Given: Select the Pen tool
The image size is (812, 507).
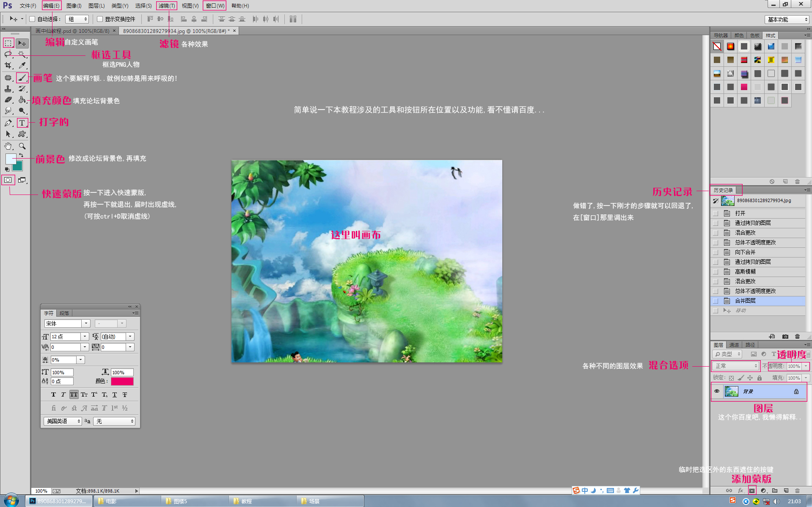Looking at the screenshot, I should [8, 123].
